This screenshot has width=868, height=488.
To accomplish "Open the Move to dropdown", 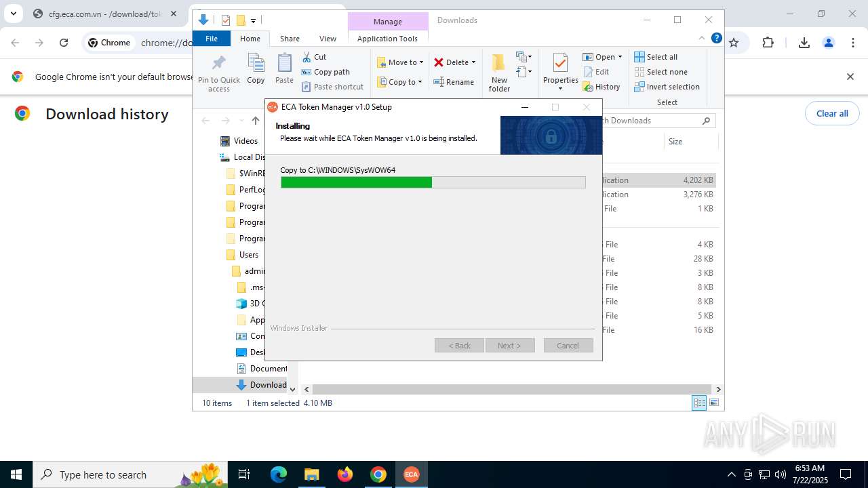I will (x=400, y=62).
